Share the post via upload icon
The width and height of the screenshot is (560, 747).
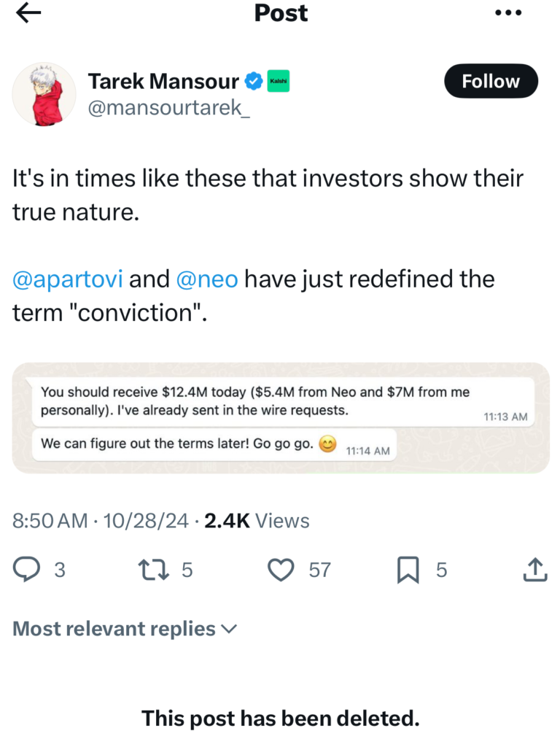tap(535, 570)
